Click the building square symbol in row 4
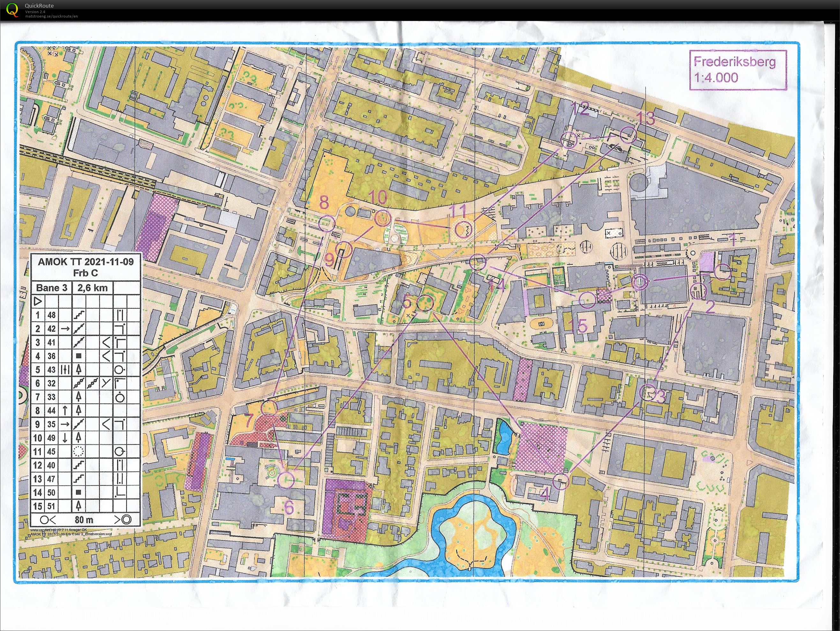The height and width of the screenshot is (631, 840). [x=79, y=356]
